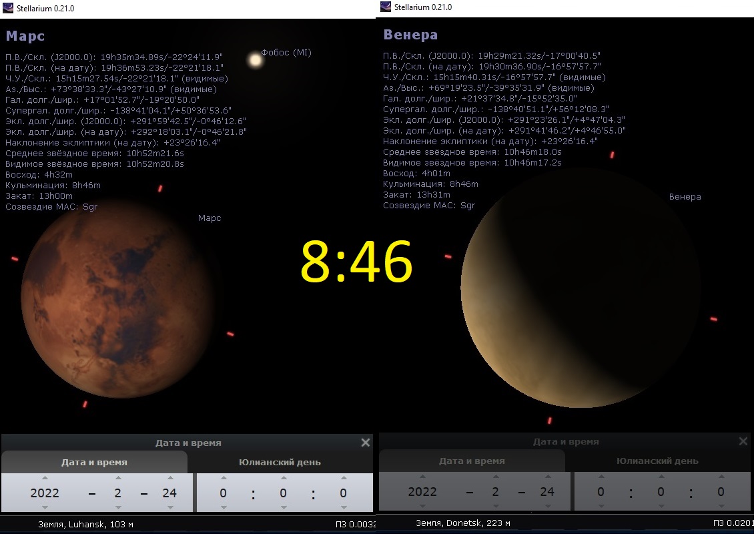The image size is (756, 536).
Task: Decrease seconds in left Stellarium time panel
Action: 344,507
